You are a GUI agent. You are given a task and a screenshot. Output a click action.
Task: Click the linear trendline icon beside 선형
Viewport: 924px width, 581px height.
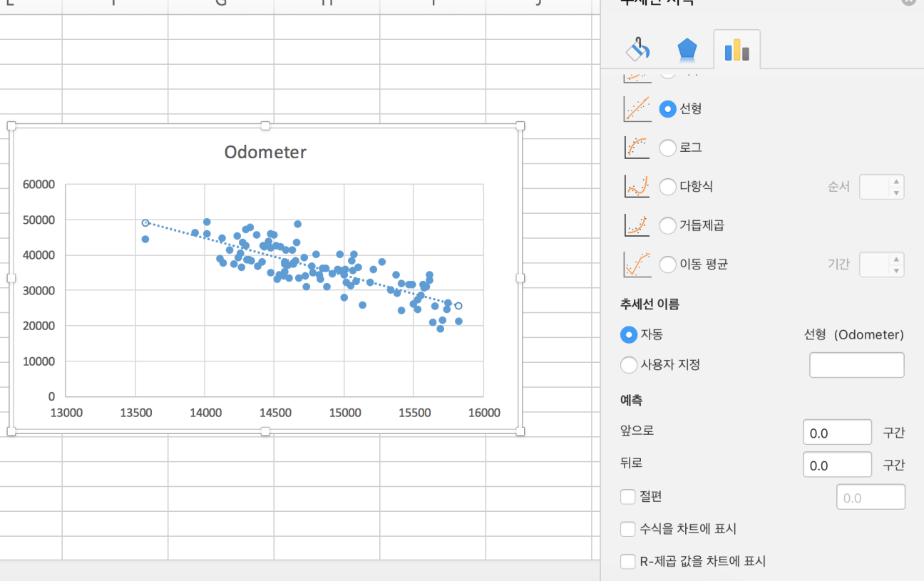[x=637, y=109]
